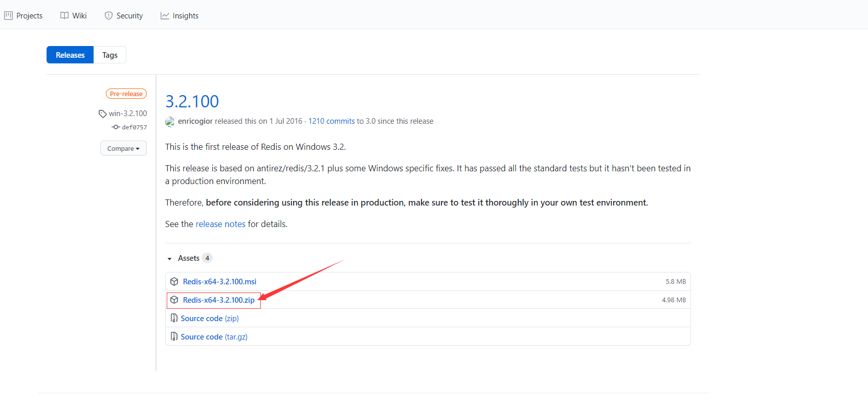The image size is (868, 406).
Task: Click the tag icon beside win-3.2.100
Action: [102, 114]
